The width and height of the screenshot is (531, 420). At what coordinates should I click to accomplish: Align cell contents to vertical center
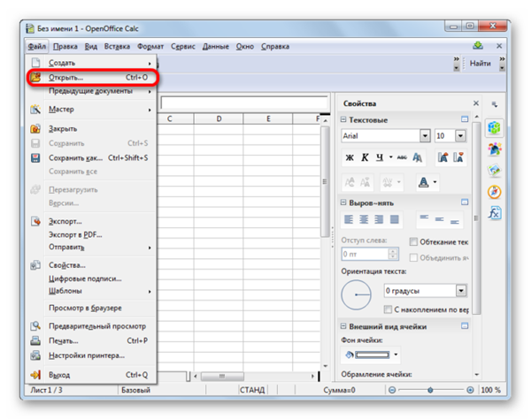click(439, 219)
